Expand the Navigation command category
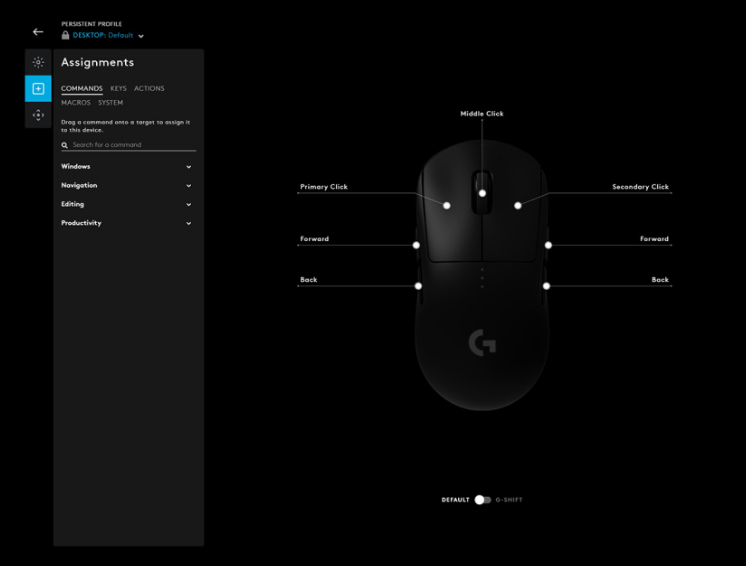Image resolution: width=746 pixels, height=566 pixels. click(188, 185)
